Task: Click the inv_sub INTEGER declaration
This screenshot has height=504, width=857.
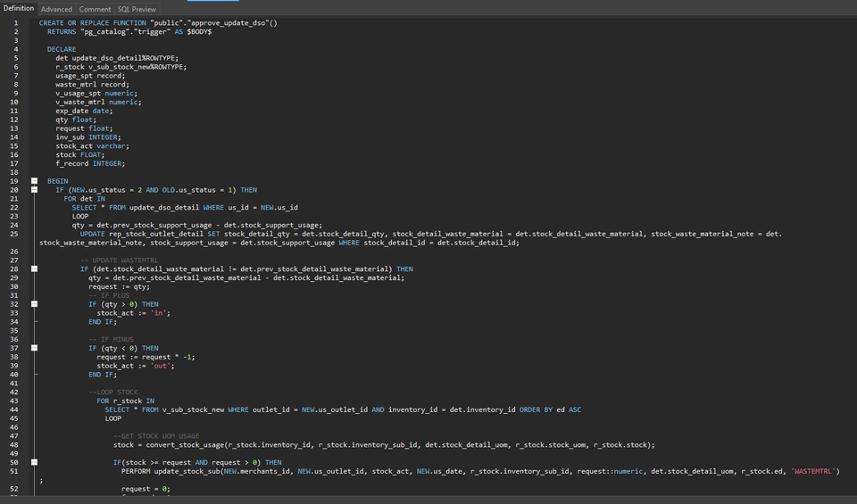Action: (88, 137)
